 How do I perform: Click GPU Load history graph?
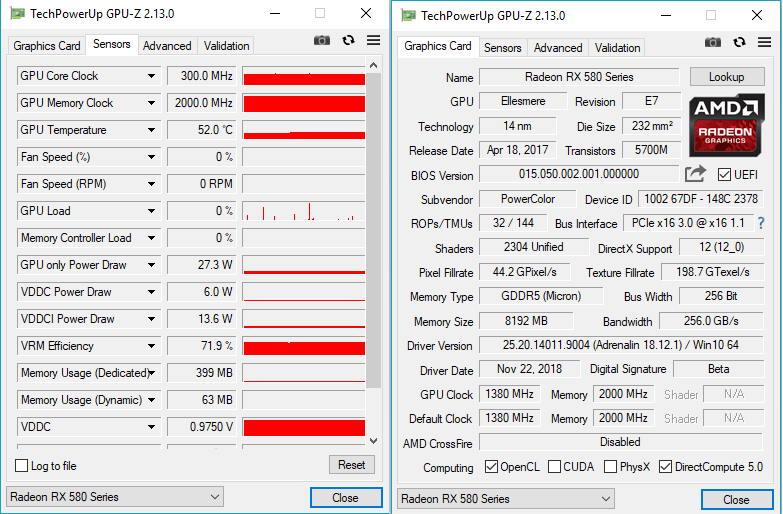[x=304, y=211]
